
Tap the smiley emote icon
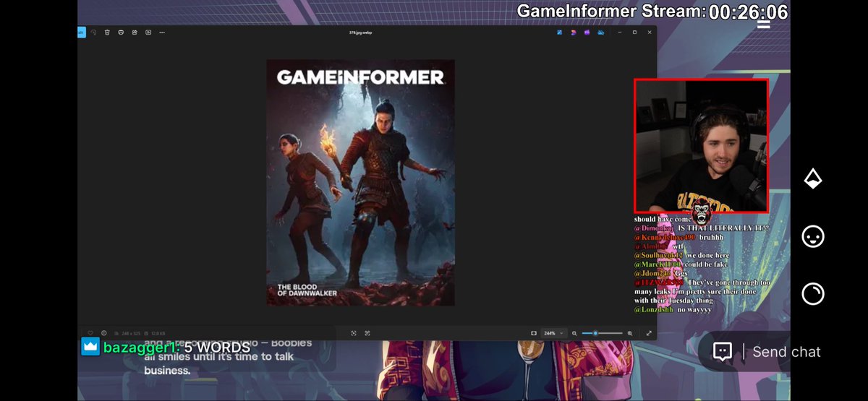[813, 236]
